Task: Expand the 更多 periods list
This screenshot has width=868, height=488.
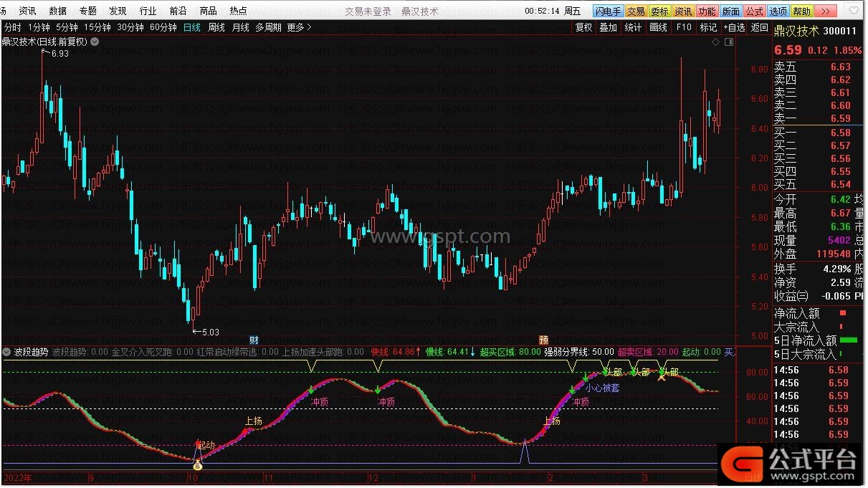Action: [299, 27]
